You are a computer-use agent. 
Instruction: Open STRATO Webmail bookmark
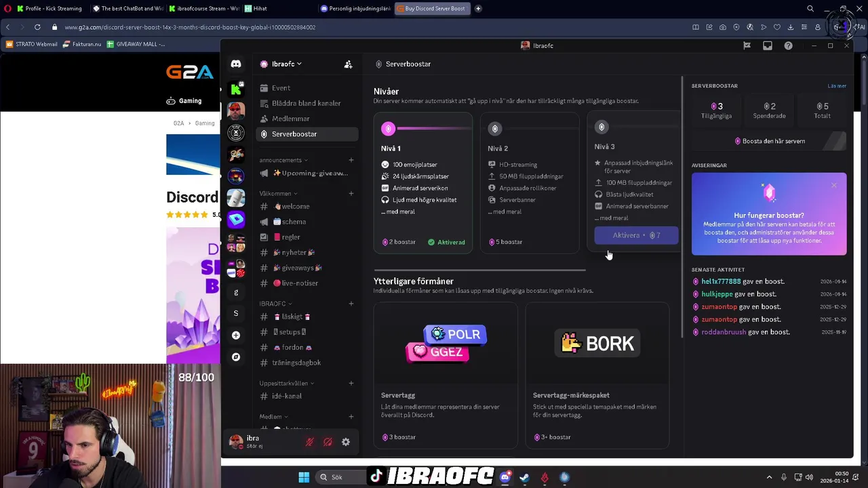pos(32,44)
